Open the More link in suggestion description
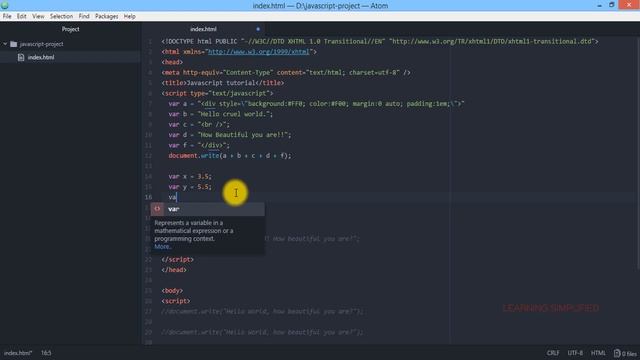The image size is (640, 360). [162, 247]
